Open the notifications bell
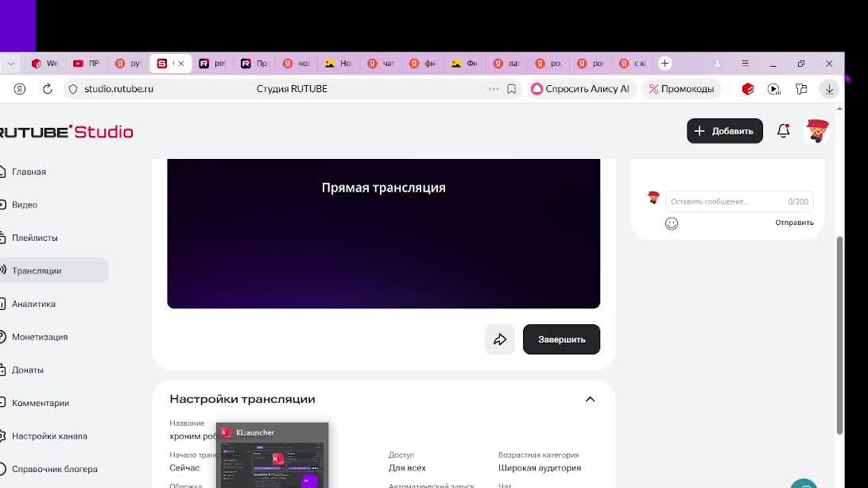This screenshot has width=868, height=488. point(783,130)
